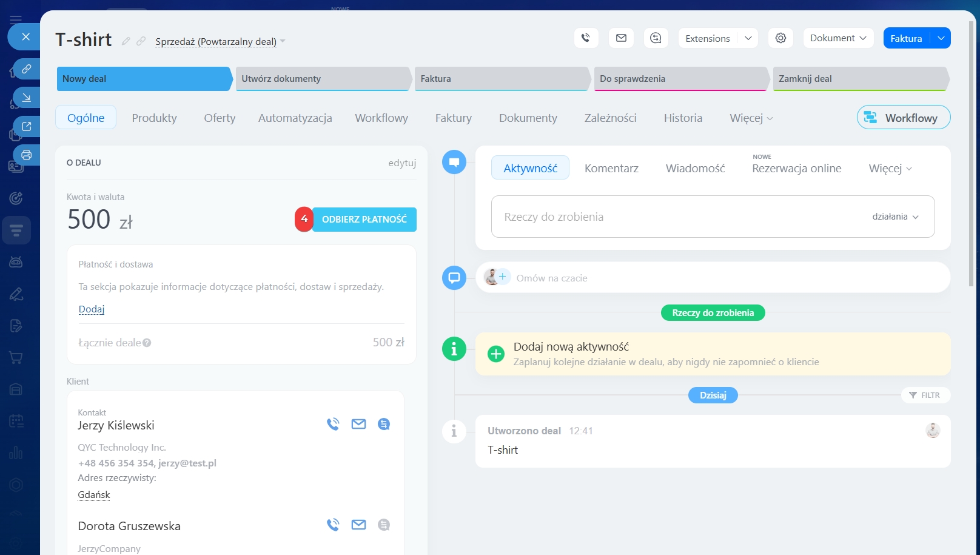The width and height of the screenshot is (980, 555).
Task: Open the settings gear icon
Action: [x=780, y=38]
